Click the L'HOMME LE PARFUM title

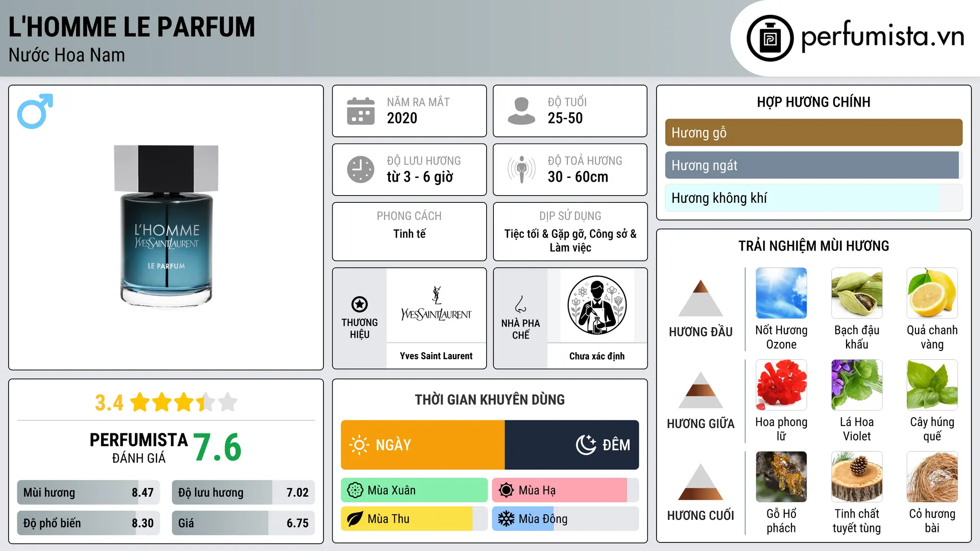(x=132, y=27)
